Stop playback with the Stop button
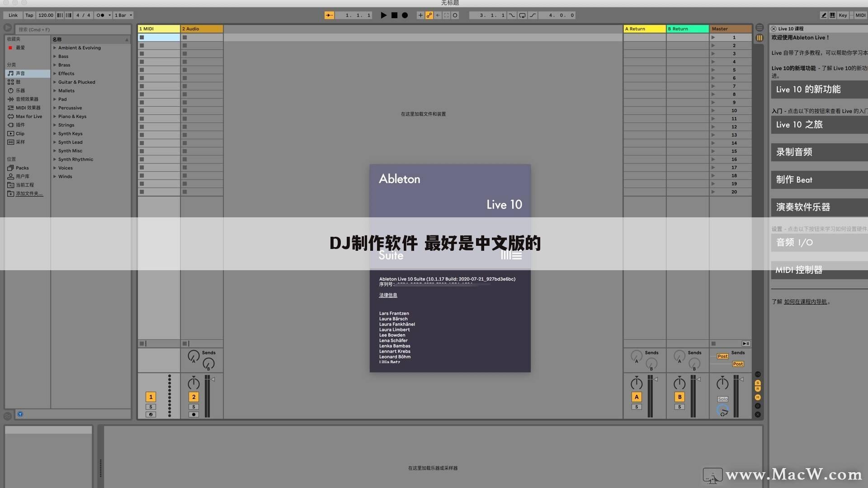 click(x=394, y=15)
